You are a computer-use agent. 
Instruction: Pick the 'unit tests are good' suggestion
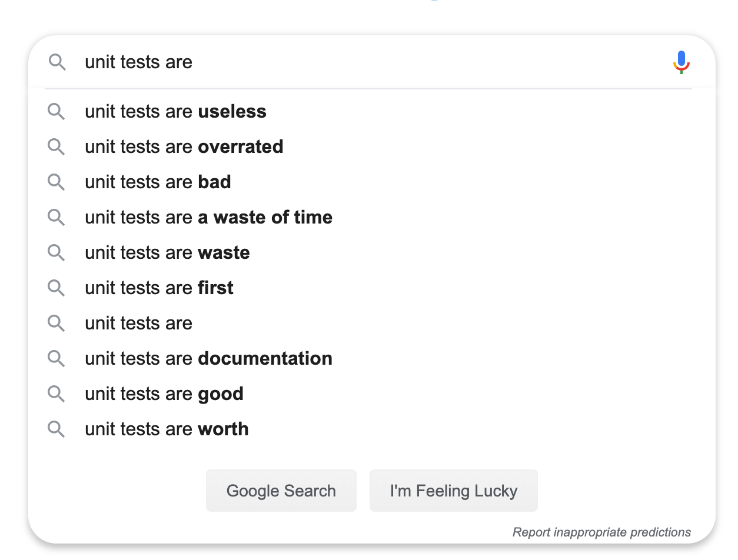(371, 394)
